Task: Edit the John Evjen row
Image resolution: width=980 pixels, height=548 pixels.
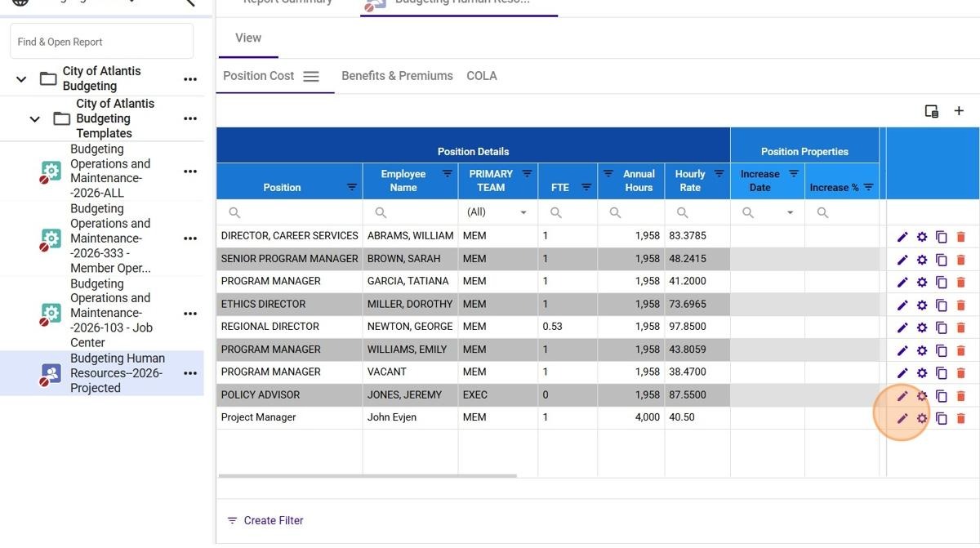Action: (x=902, y=418)
